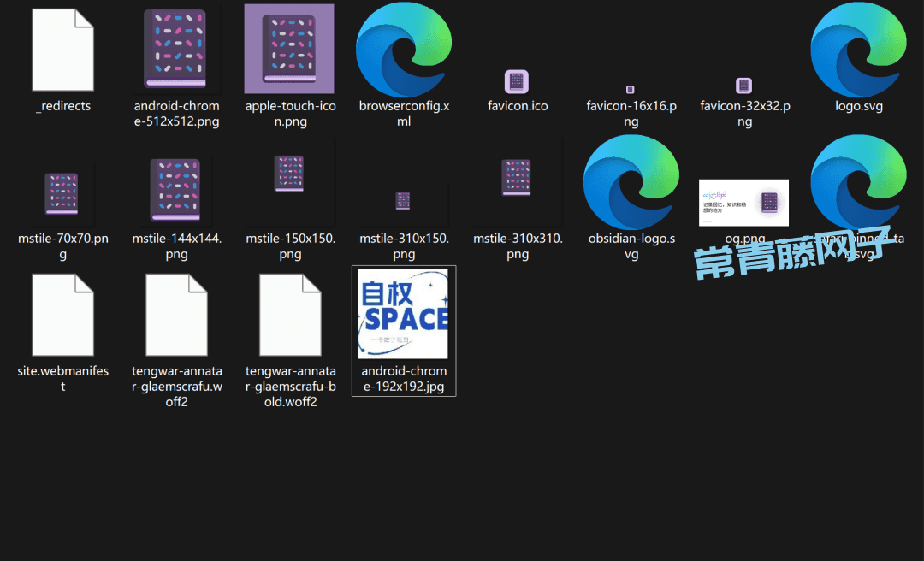924x561 pixels.
Task: Select the mstile-310x150.png small thumbnail
Action: tap(402, 201)
